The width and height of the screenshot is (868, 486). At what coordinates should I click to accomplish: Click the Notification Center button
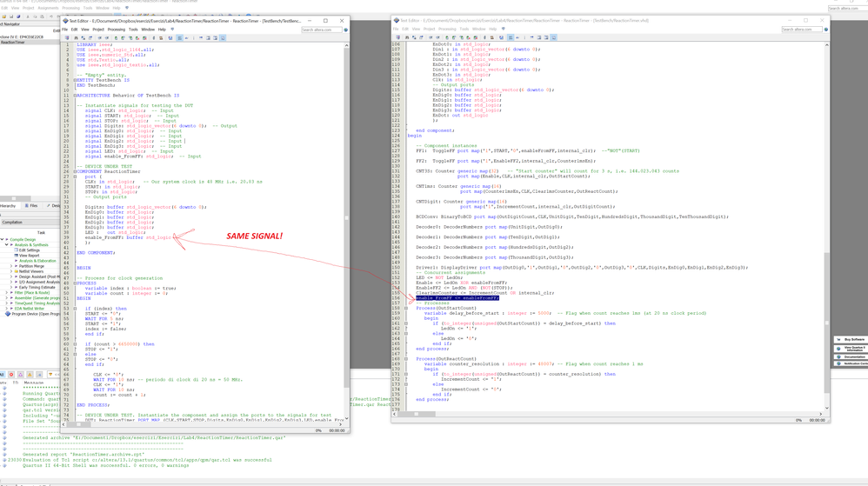tap(851, 363)
